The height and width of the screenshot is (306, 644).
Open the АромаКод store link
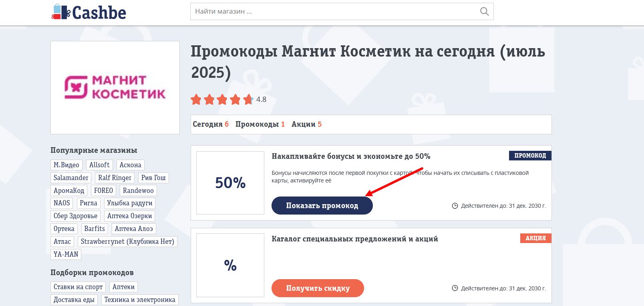69,190
